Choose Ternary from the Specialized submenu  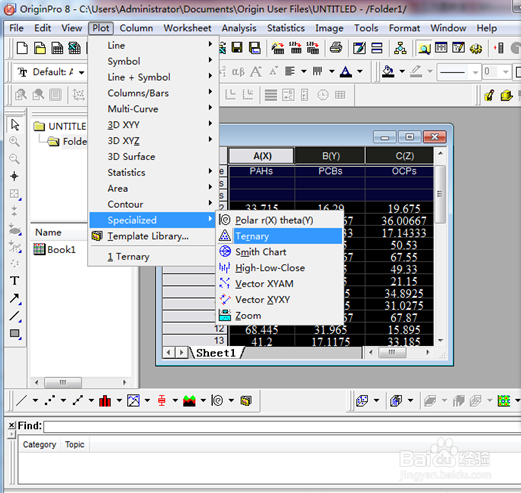[x=280, y=236]
